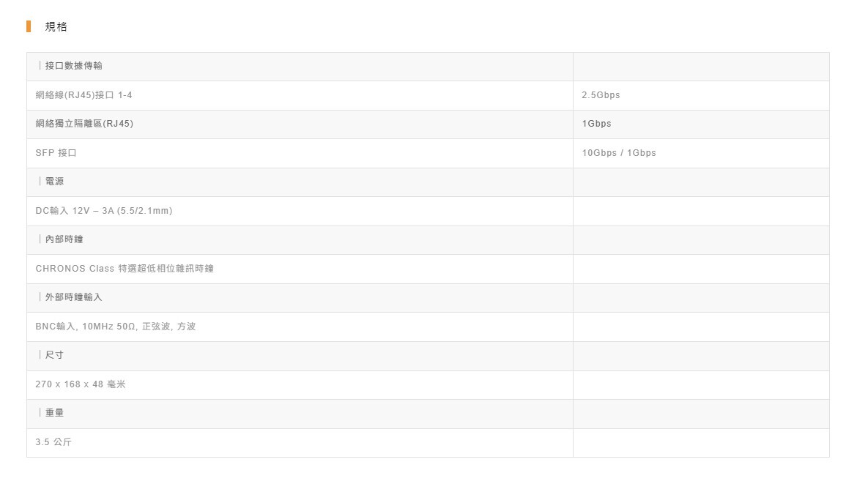Screen dimensions: 868x492
Task: Select the BNC輸入, 10MHz 50Ω text
Action: (115, 327)
